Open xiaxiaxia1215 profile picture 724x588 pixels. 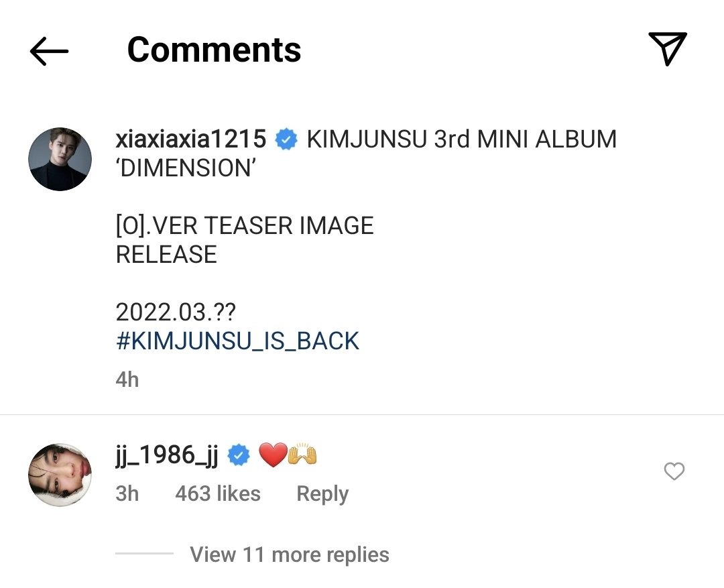[60, 159]
